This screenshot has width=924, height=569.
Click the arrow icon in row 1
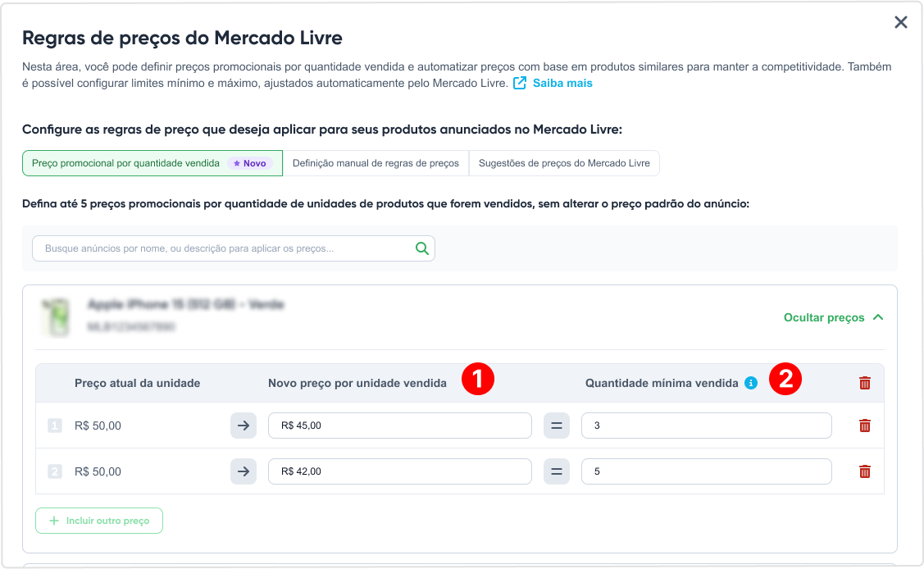point(244,426)
